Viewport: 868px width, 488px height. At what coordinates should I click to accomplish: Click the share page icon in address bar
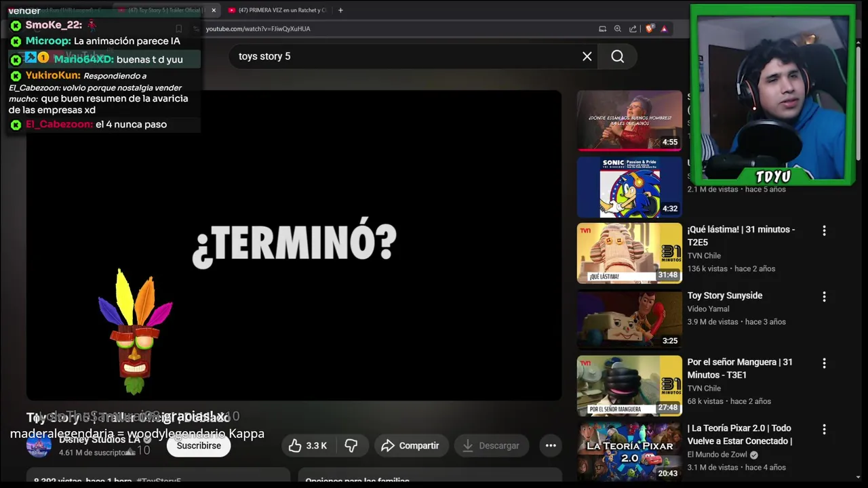(x=633, y=28)
